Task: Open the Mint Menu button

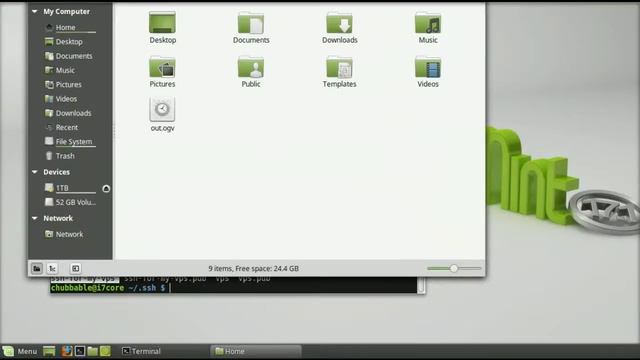Action: [x=20, y=351]
